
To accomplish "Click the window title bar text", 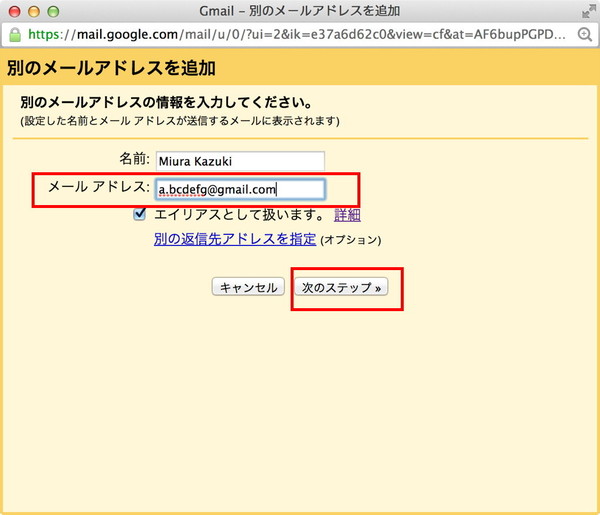I will pos(300,11).
